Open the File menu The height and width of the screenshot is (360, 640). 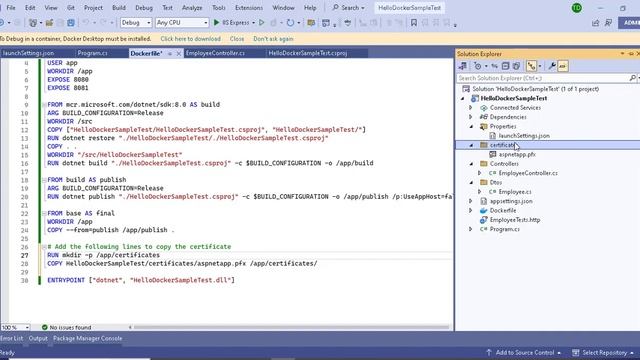coord(11,8)
